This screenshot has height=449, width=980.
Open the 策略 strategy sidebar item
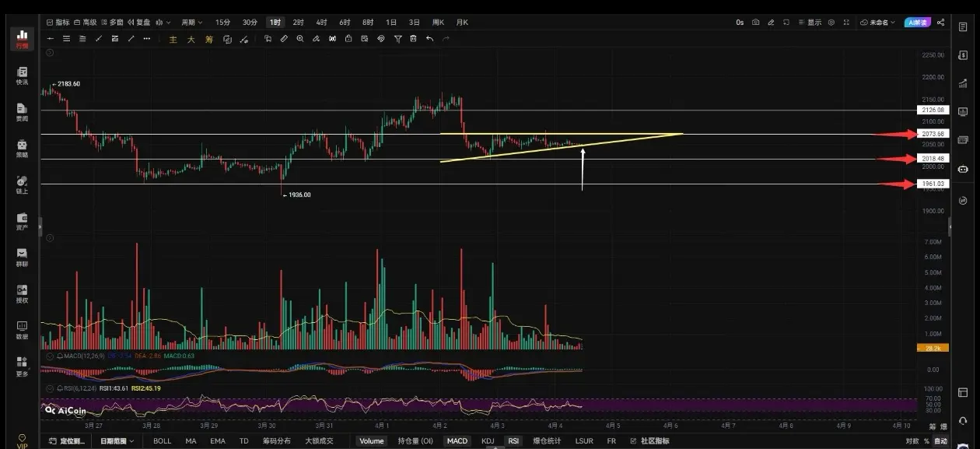click(22, 148)
